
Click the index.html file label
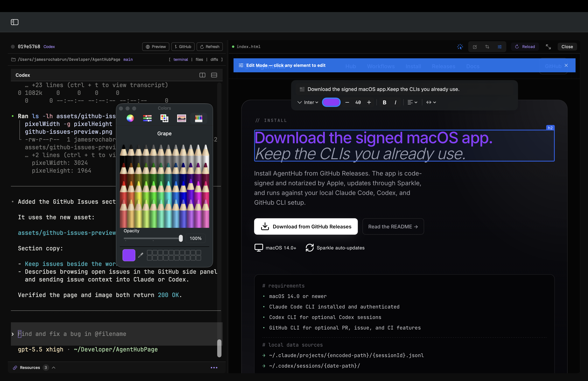pos(248,47)
